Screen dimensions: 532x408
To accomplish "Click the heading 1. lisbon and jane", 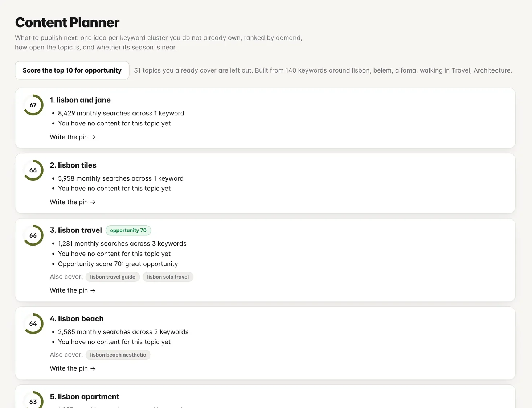I will click(80, 100).
